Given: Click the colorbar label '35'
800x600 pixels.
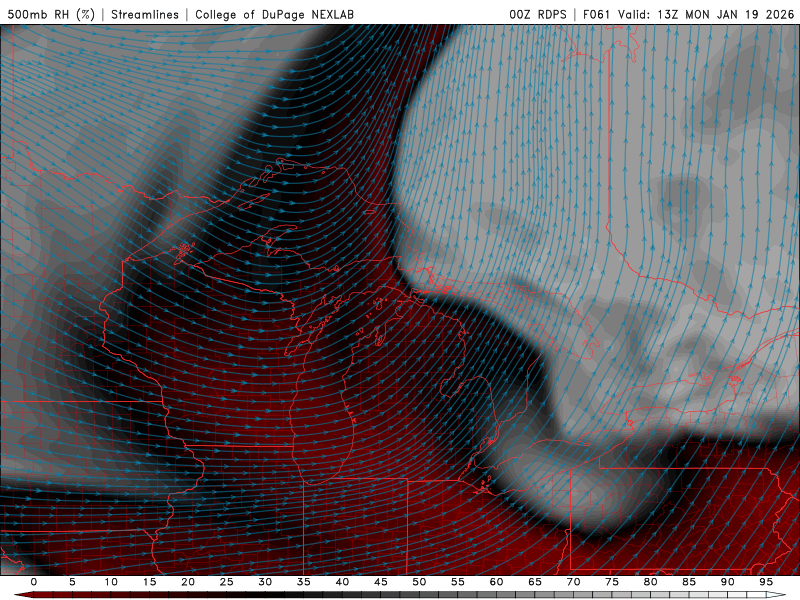Looking at the screenshot, I should tap(304, 582).
